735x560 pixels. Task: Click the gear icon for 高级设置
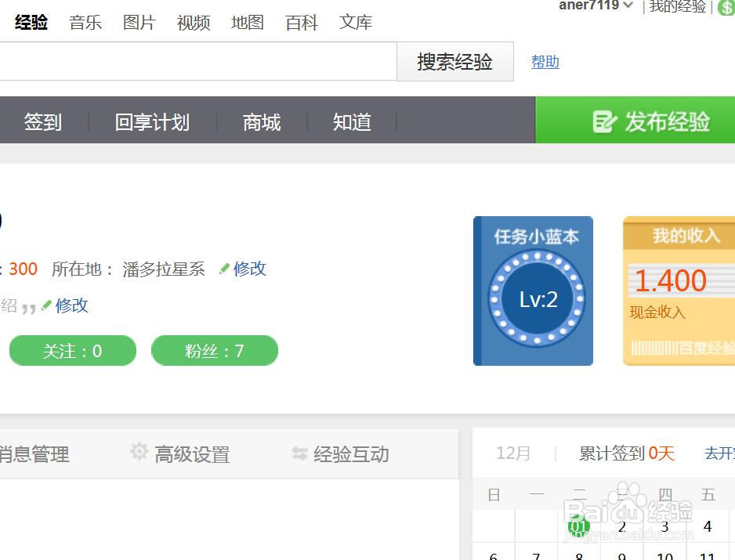[x=139, y=451]
